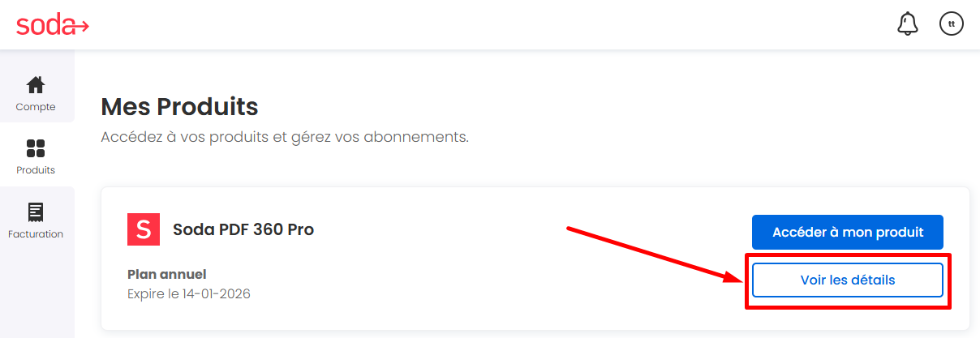Open the notifications bell
980x338 pixels.
(x=908, y=24)
